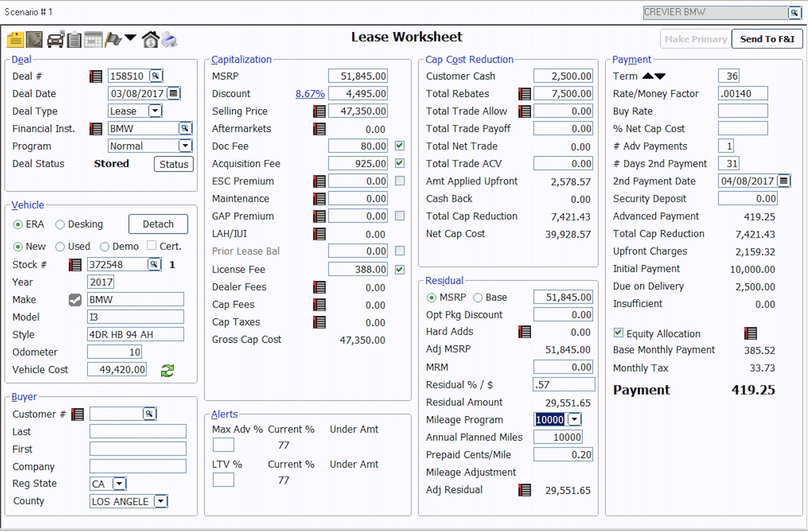
Task: Click the Customer # search icon
Action: pos(149,414)
